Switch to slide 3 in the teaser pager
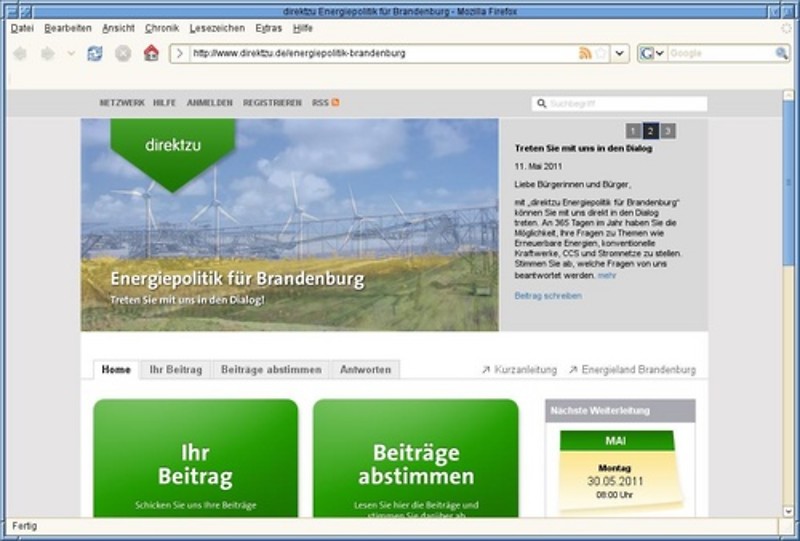The image size is (800, 541). pyautogui.click(x=668, y=131)
